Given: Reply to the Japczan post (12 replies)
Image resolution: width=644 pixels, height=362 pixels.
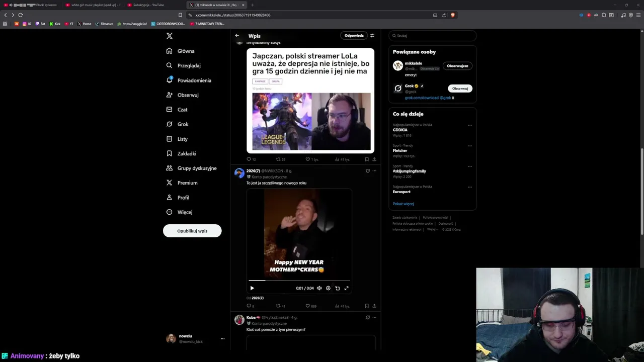Looking at the screenshot, I should tap(251, 159).
